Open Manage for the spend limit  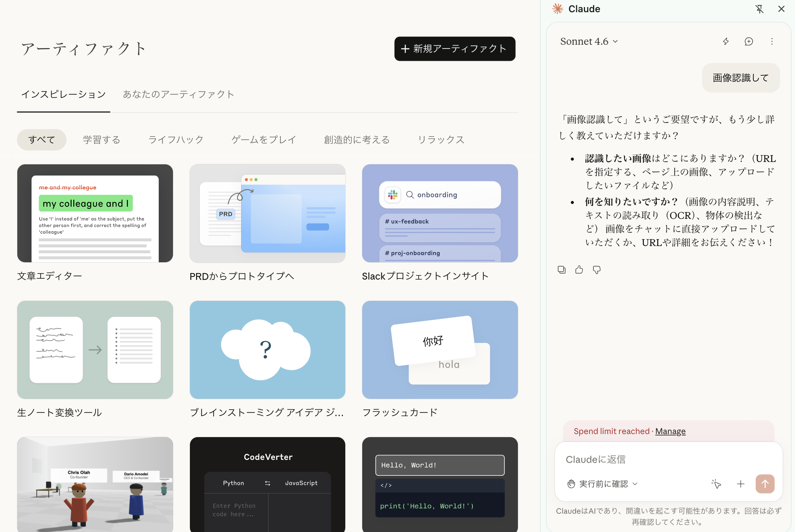pos(670,431)
